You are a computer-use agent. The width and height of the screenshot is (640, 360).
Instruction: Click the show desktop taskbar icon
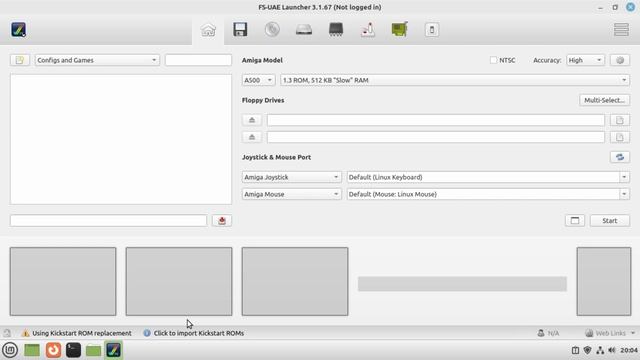click(x=32, y=350)
